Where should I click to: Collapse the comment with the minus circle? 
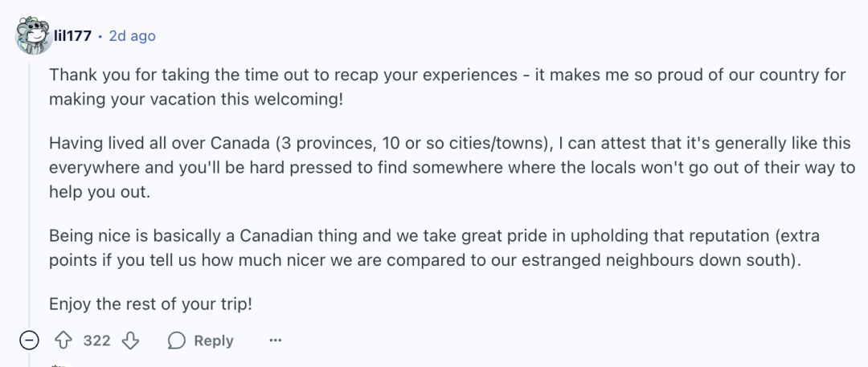[30, 340]
